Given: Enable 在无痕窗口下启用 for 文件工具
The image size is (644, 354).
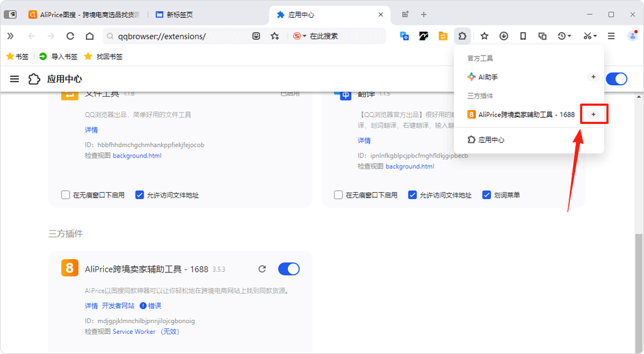Looking at the screenshot, I should (66, 195).
